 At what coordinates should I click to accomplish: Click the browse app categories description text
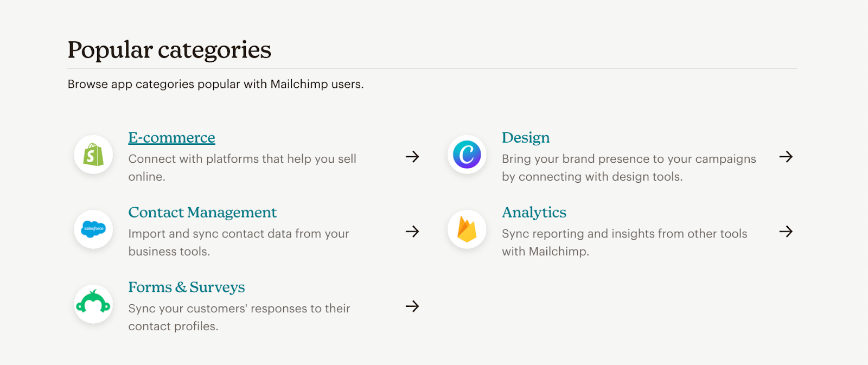(x=215, y=84)
